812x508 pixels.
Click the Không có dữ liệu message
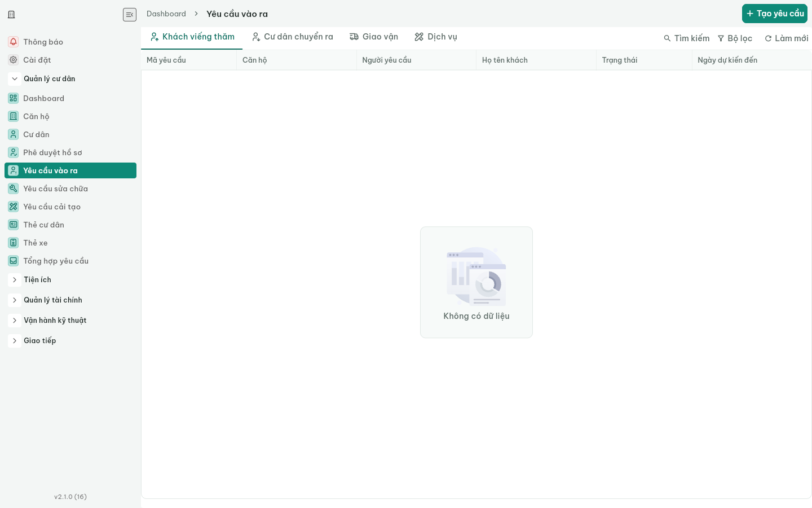pos(476,316)
